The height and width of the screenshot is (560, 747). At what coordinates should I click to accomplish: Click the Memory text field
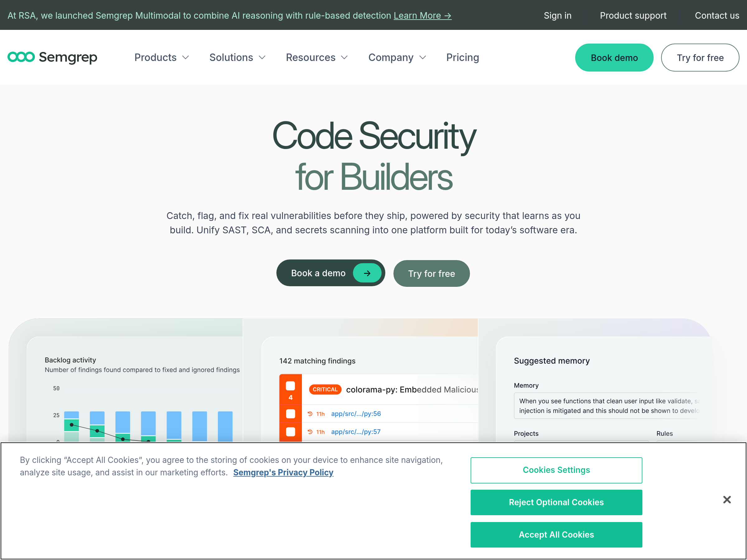click(607, 406)
